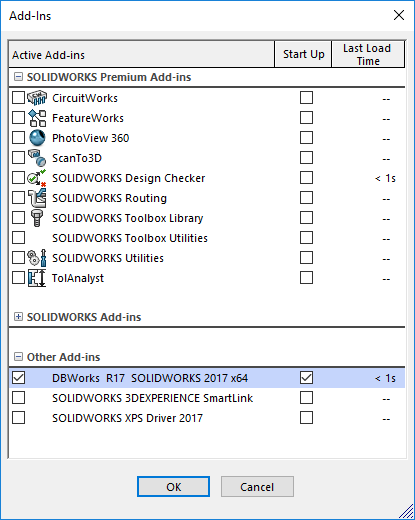
Task: Enable SOLIDWORKS XPS Driver 2017 active checkbox
Action: click(x=18, y=418)
